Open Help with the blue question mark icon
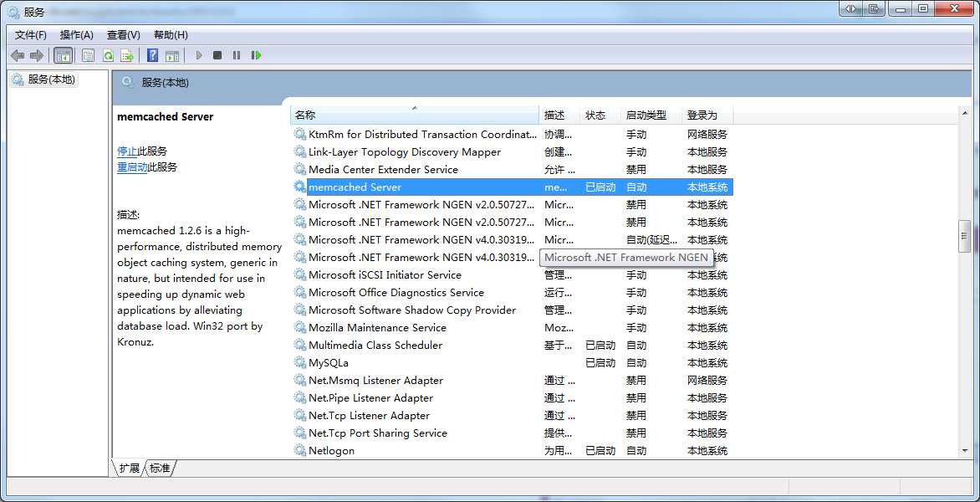The height and width of the screenshot is (502, 980). tap(152, 56)
